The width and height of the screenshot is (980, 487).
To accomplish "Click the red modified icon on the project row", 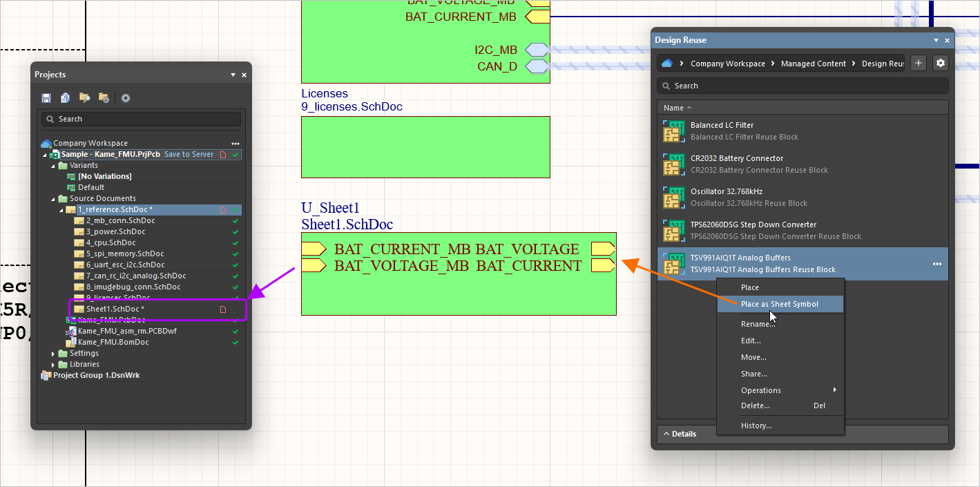I will coord(223,155).
